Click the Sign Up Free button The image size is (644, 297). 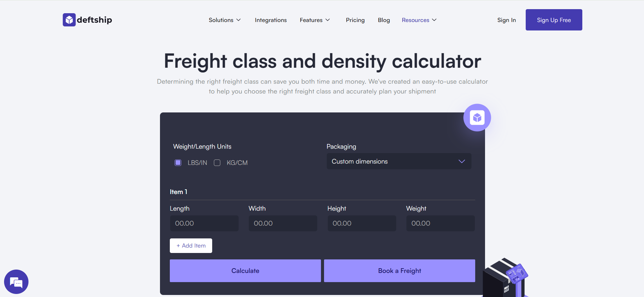(554, 20)
